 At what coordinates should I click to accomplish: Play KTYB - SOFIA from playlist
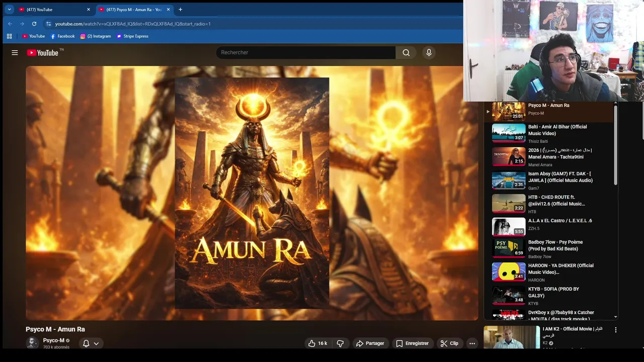point(549,296)
